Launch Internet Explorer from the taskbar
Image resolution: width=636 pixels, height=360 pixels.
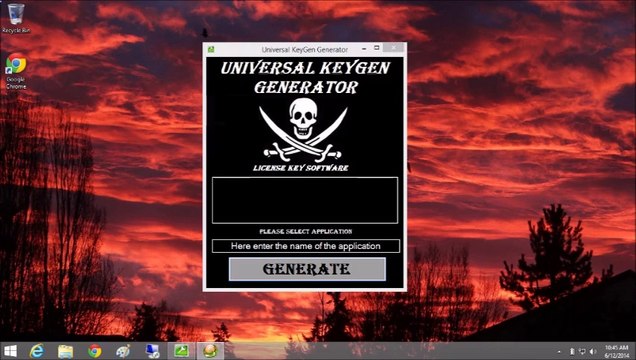(x=37, y=351)
